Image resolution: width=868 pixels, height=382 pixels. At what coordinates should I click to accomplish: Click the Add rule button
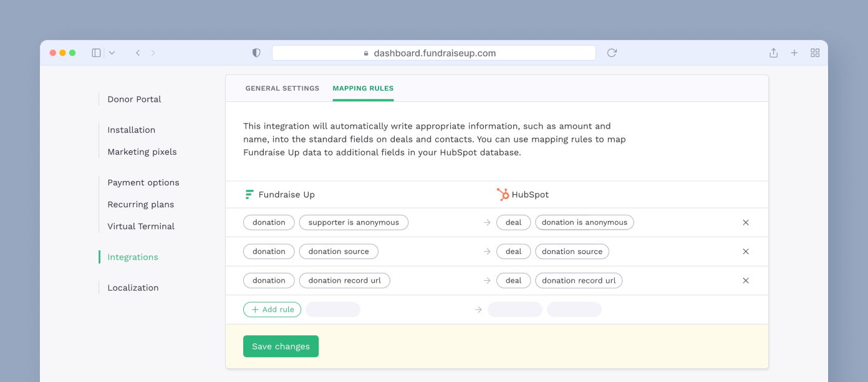(x=272, y=310)
